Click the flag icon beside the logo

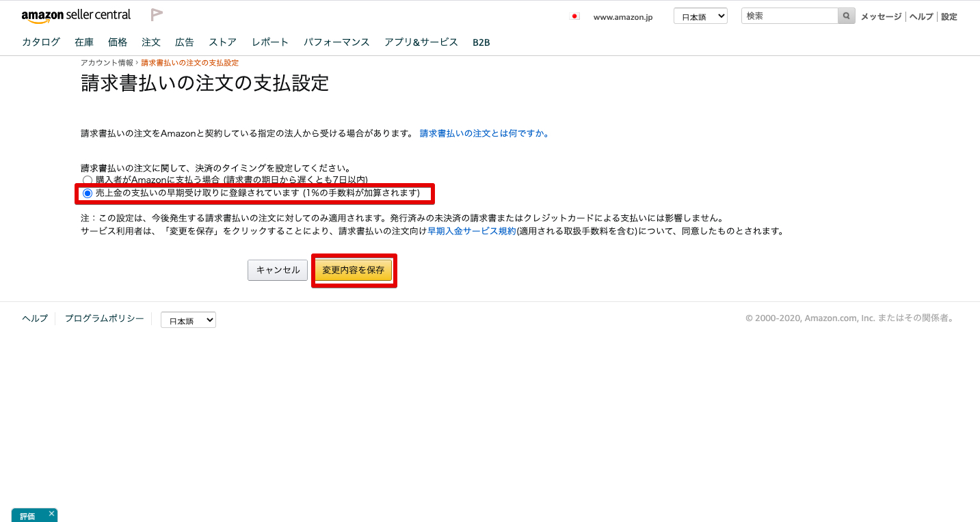[157, 15]
